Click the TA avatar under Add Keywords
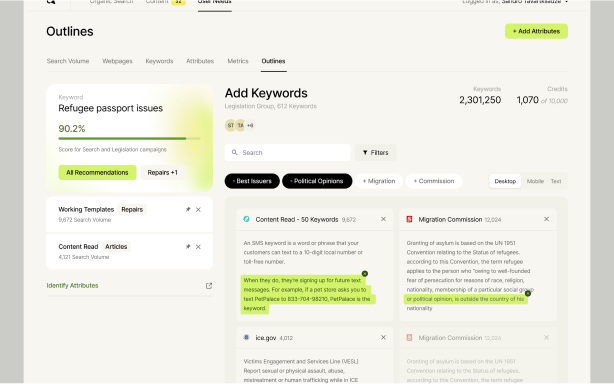 click(240, 125)
